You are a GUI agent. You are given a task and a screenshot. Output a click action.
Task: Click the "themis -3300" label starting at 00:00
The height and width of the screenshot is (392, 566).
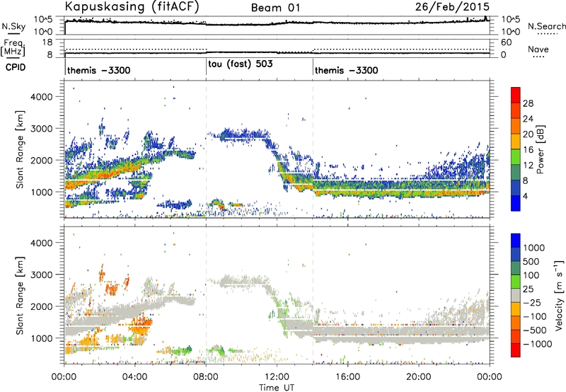pyautogui.click(x=98, y=70)
